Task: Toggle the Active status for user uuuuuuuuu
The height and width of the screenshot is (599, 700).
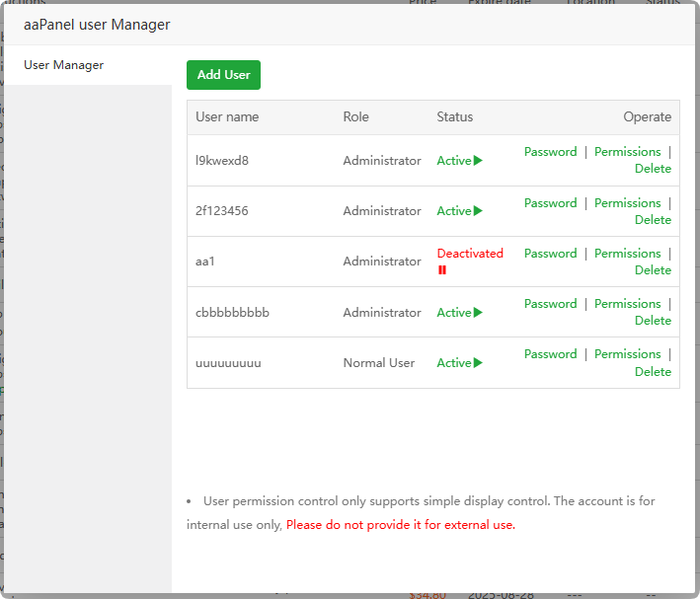Action: (x=459, y=363)
